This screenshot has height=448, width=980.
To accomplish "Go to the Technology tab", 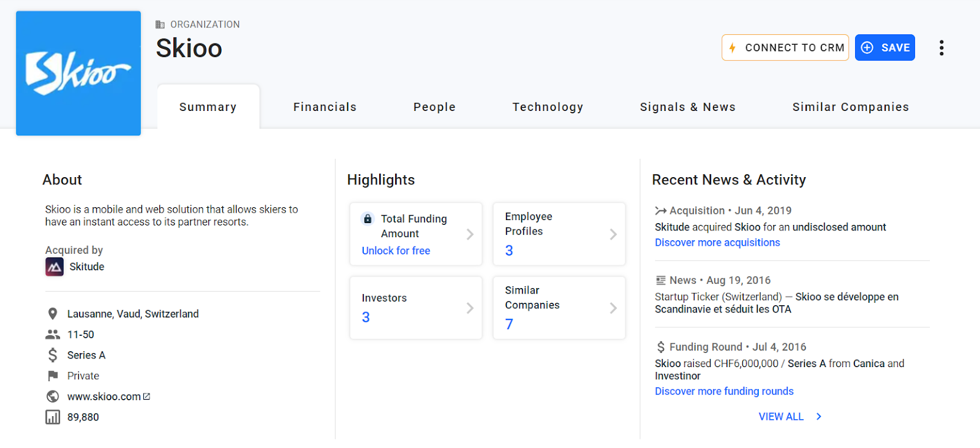I will pos(548,107).
